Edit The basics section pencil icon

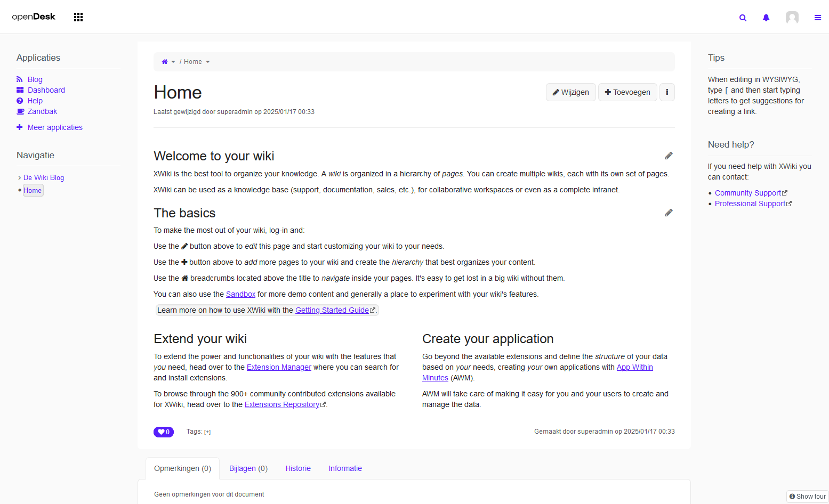(669, 213)
